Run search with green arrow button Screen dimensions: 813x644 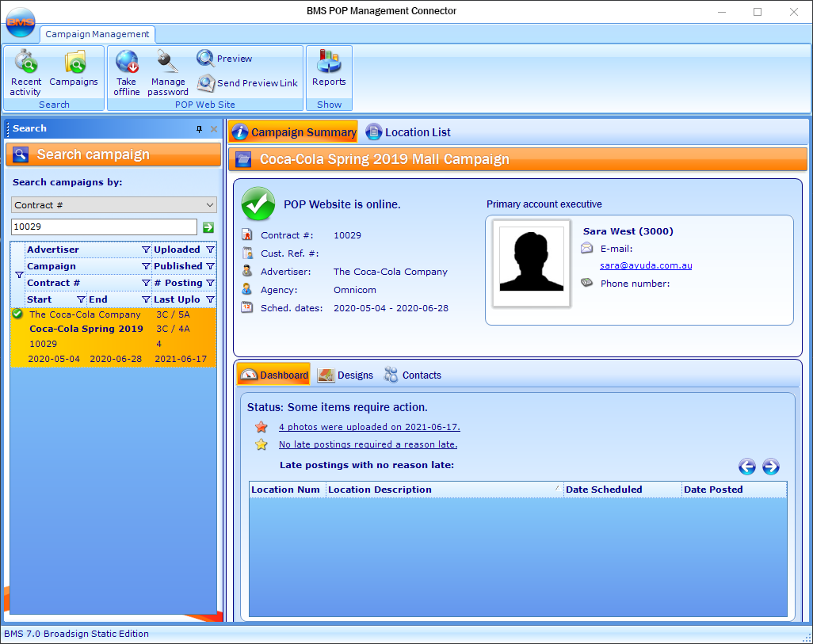coord(208,227)
